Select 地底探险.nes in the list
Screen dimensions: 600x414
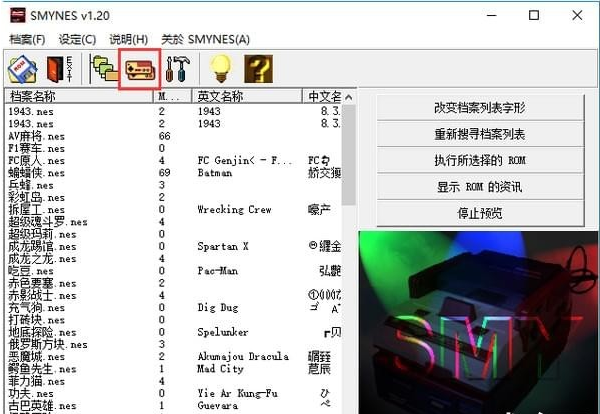42,332
